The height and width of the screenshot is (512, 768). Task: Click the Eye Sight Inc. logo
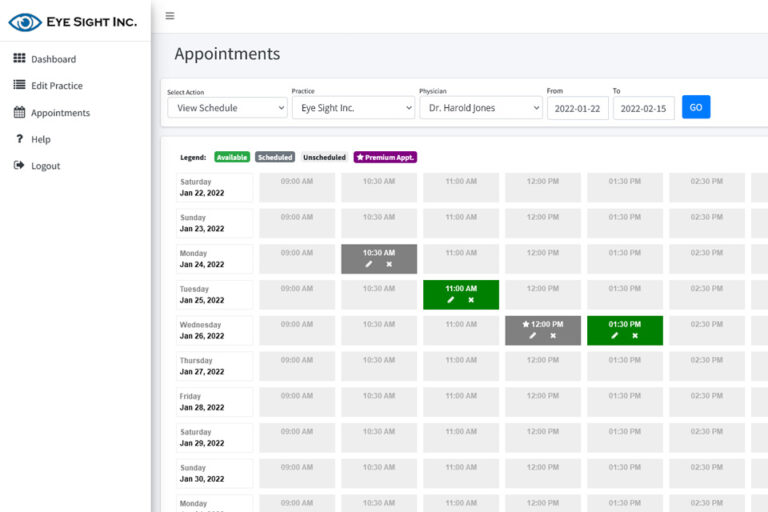click(x=72, y=21)
